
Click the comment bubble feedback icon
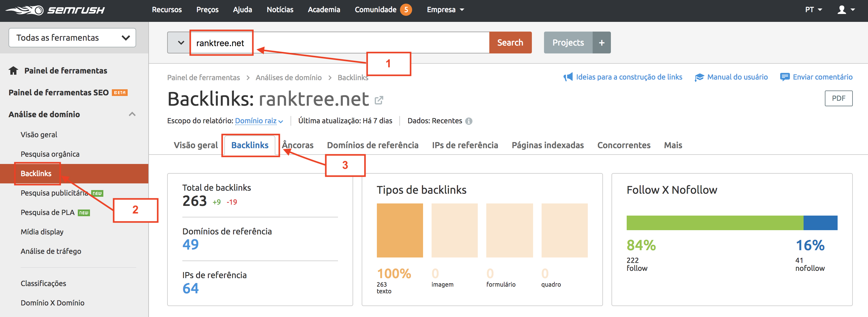tap(784, 77)
